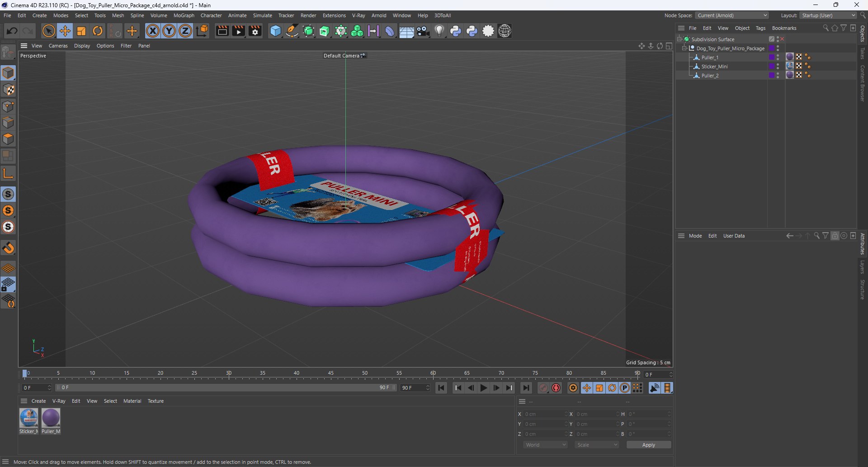Open the Simulate menu
Image resolution: width=868 pixels, height=467 pixels.
click(262, 15)
